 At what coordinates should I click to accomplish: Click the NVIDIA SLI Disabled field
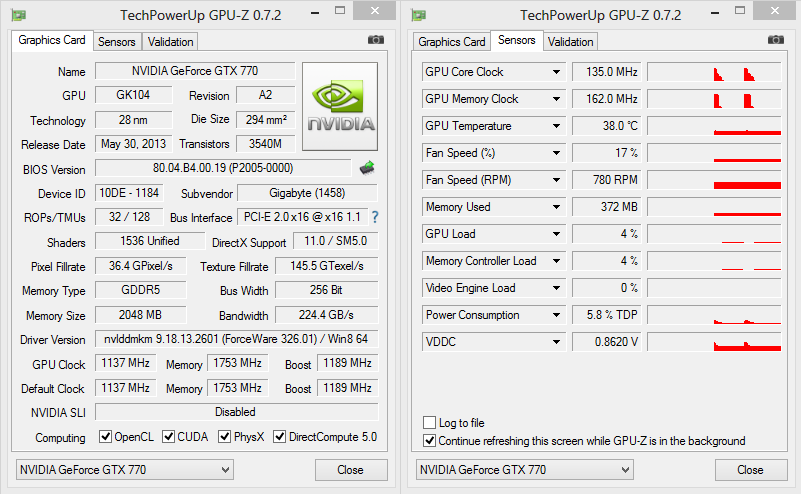237,412
